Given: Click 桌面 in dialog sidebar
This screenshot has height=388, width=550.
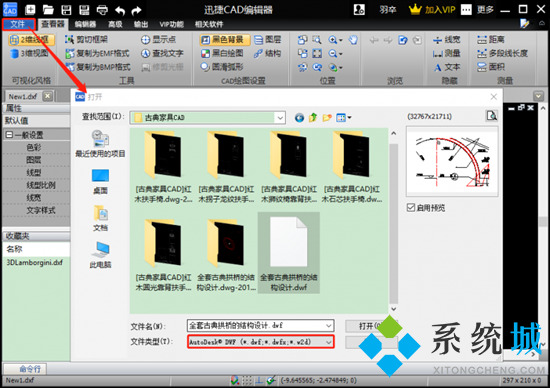Looking at the screenshot, I should [x=100, y=182].
